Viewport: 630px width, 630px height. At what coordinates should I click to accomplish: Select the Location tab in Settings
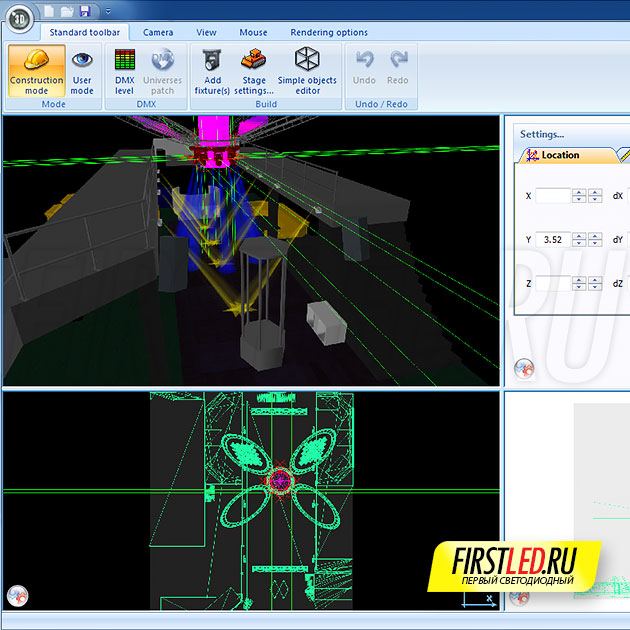pyautogui.click(x=560, y=155)
